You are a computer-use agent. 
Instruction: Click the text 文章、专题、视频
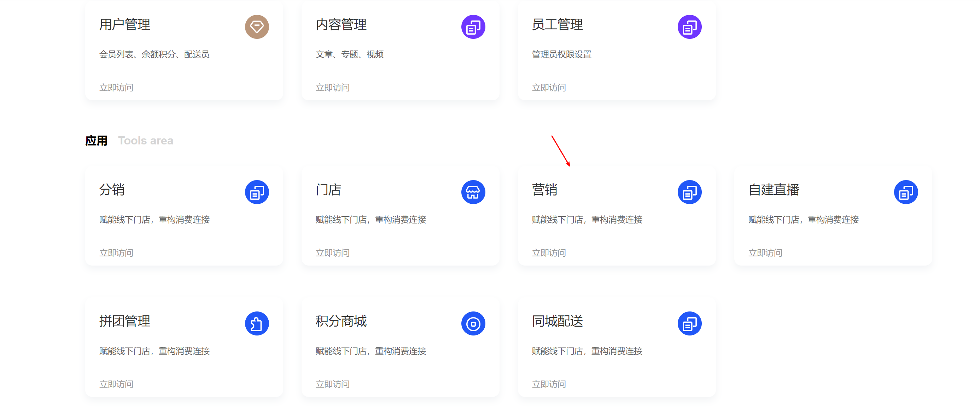click(350, 55)
